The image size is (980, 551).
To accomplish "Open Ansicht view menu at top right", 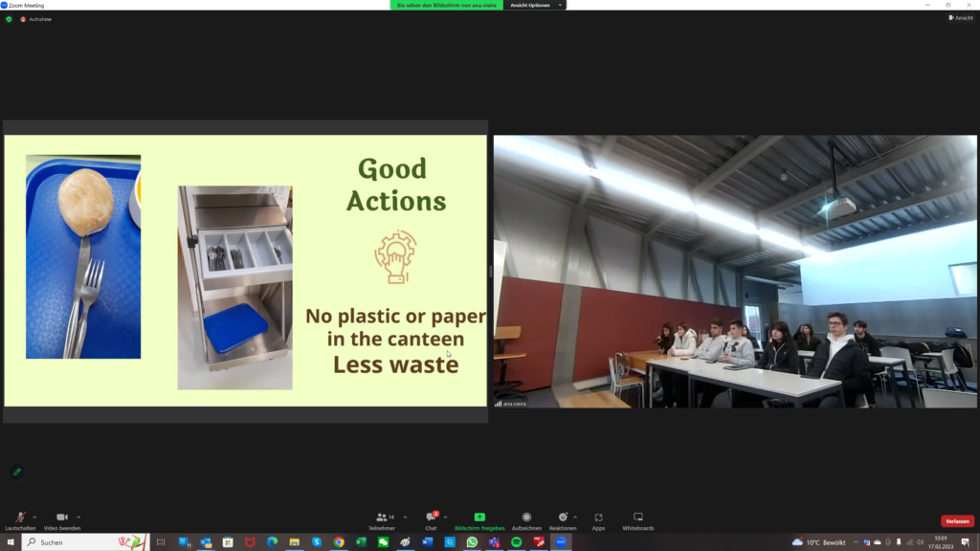I will tap(960, 18).
